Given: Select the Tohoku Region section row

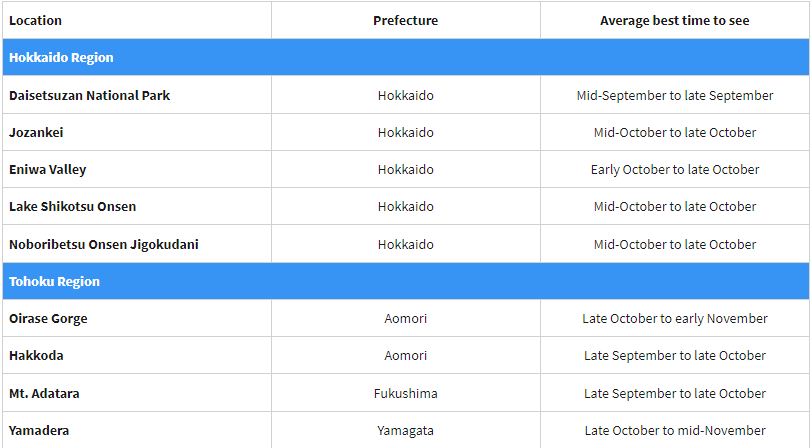Looking at the screenshot, I should [55, 282].
